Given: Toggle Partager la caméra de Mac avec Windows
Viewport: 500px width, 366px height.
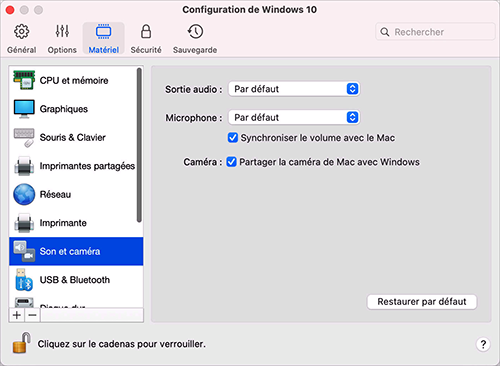Looking at the screenshot, I should pyautogui.click(x=231, y=162).
